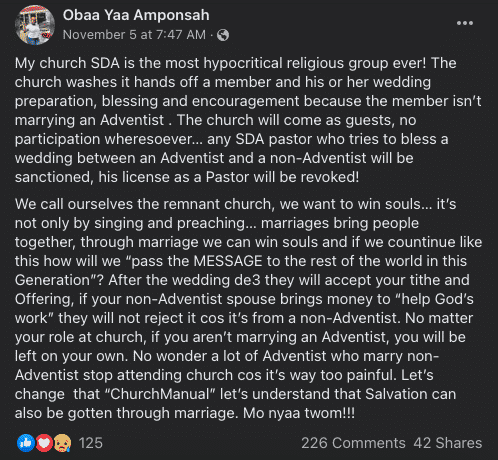Image resolution: width=498 pixels, height=460 pixels.
Task: Click the second paragraph about remnant church
Action: pyautogui.click(x=248, y=308)
